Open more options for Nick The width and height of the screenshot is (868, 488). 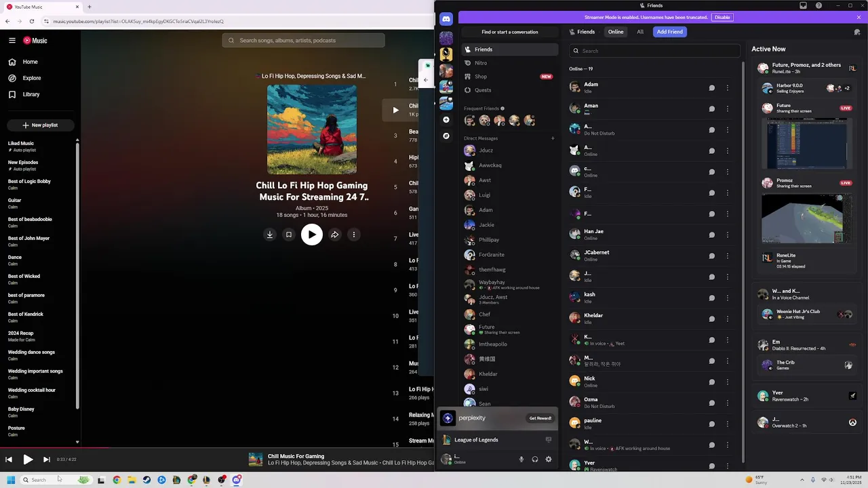pyautogui.click(x=728, y=382)
